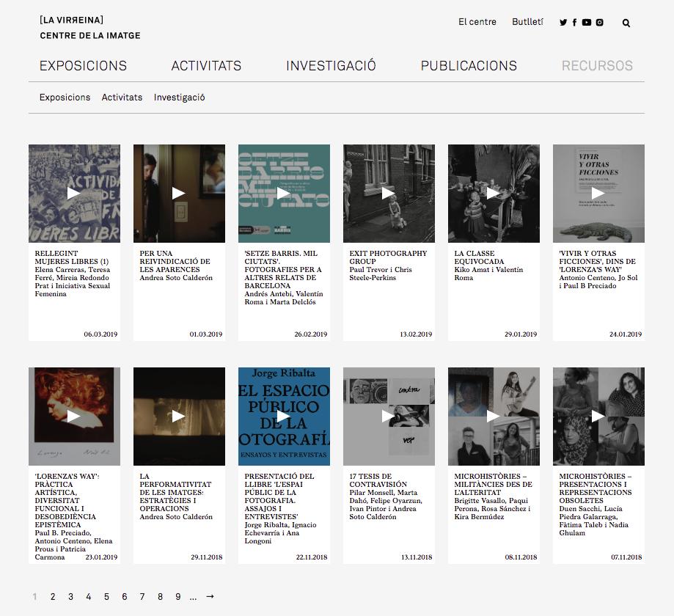Open 'Setze Barris. Mil Ciutats' card title

tap(283, 270)
